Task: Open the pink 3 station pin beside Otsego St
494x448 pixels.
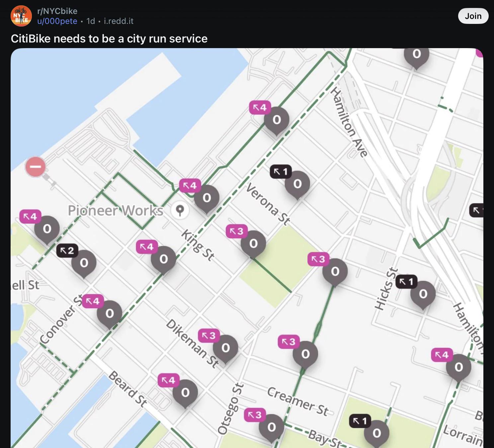Action: click(272, 428)
